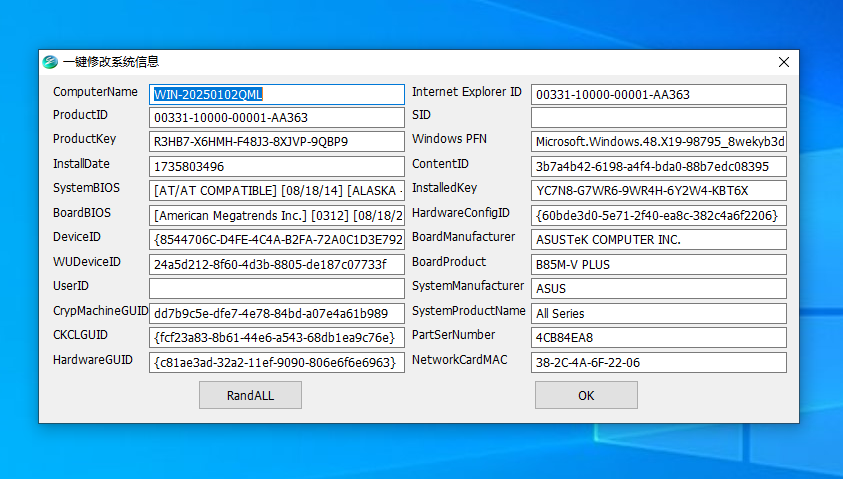Select the HardwareConfigID field
843x479 pixels.
[x=659, y=215]
